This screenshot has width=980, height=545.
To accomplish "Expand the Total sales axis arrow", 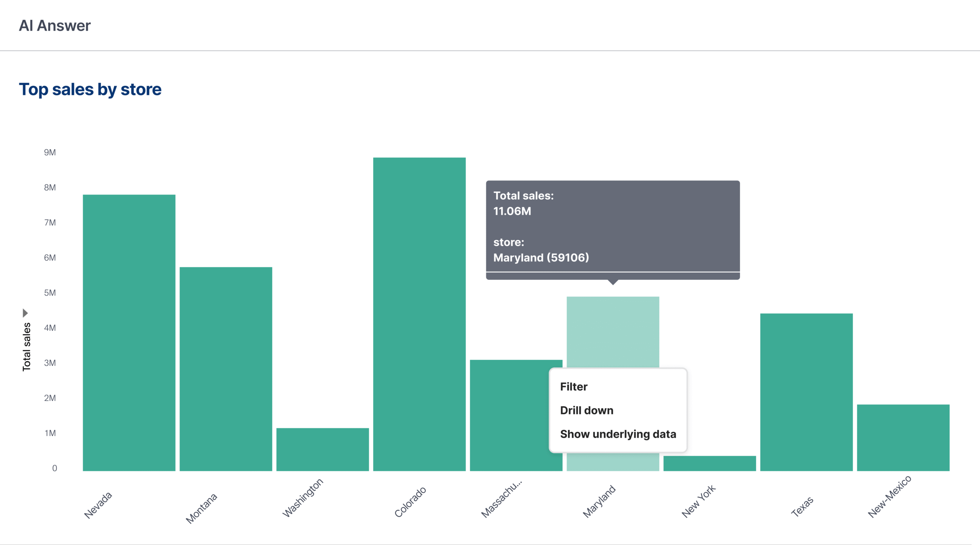I will tap(25, 313).
